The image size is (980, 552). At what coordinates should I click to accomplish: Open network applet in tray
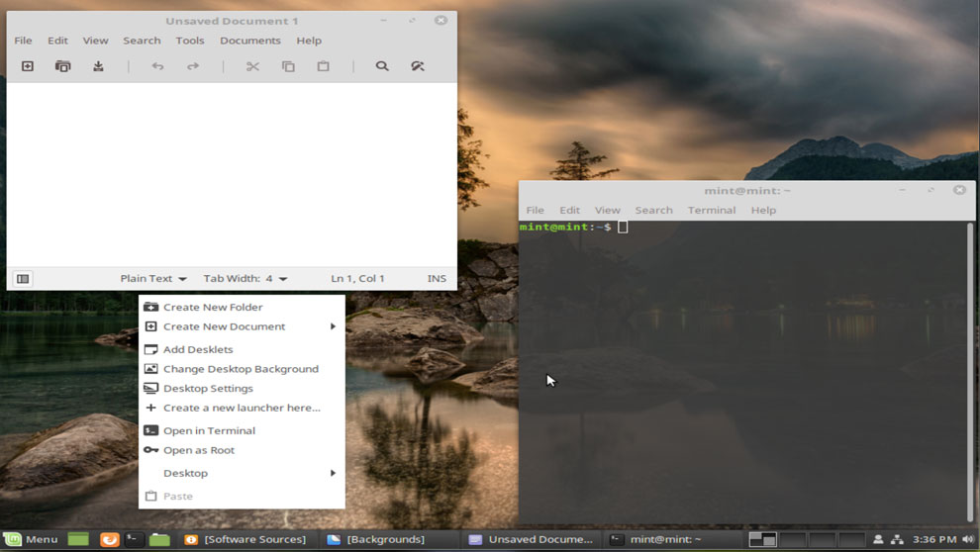click(x=898, y=539)
